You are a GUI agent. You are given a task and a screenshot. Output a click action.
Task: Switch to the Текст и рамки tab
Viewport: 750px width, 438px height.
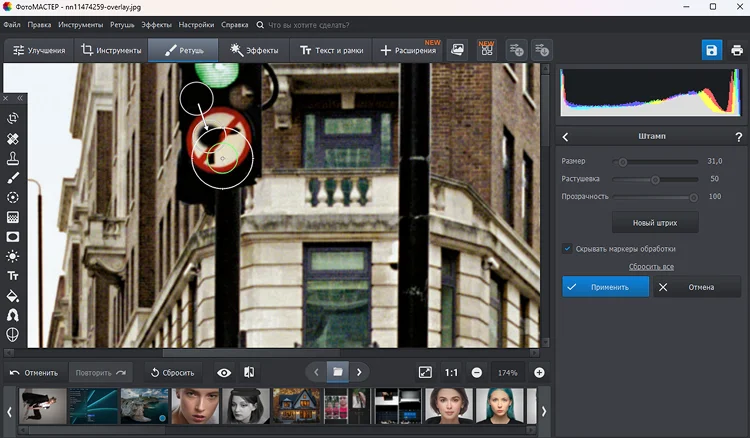(331, 50)
